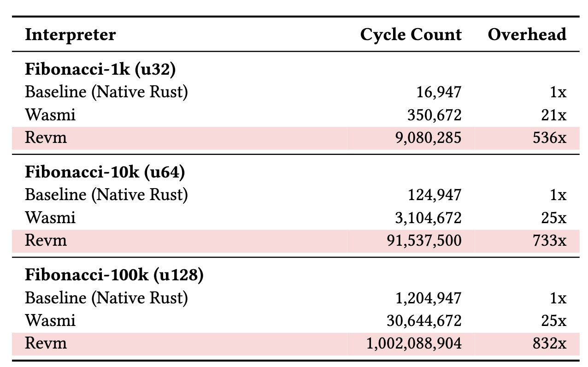
Task: Select the Fibonacci-100k (u128) group heading
Action: [x=114, y=275]
